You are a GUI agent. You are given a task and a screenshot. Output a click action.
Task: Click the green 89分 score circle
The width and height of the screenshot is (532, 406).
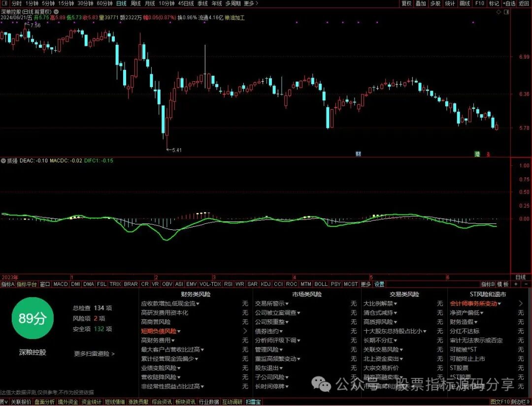click(x=33, y=318)
